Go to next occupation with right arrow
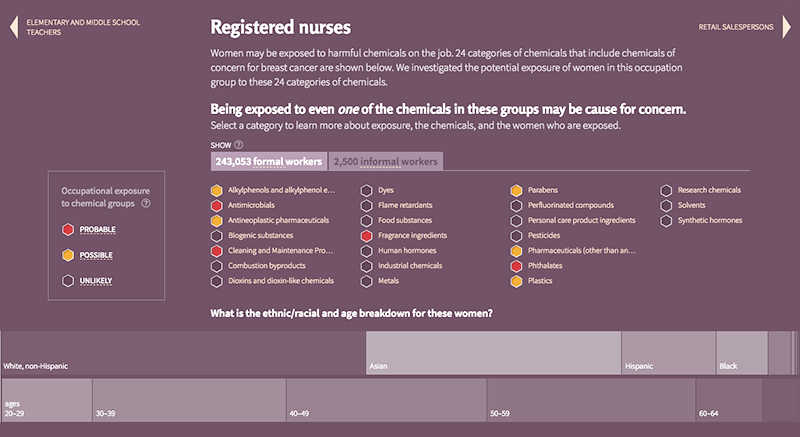Screen dimensions: 800x437 [787, 26]
